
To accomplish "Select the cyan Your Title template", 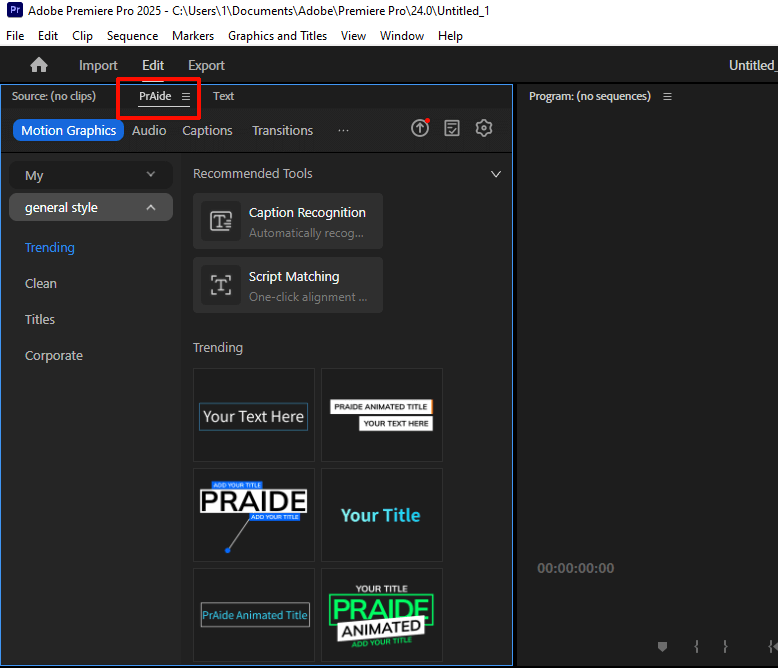I will coord(382,515).
